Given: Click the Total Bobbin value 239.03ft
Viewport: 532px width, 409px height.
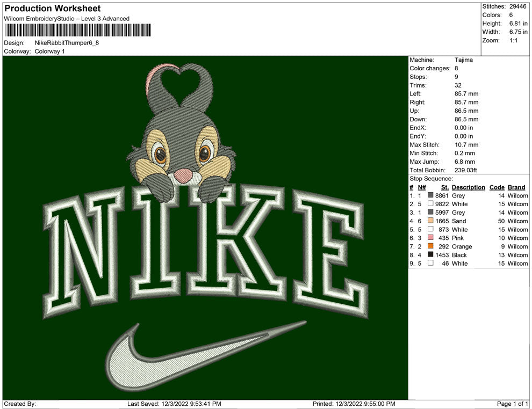Looking at the screenshot, I should tap(465, 170).
